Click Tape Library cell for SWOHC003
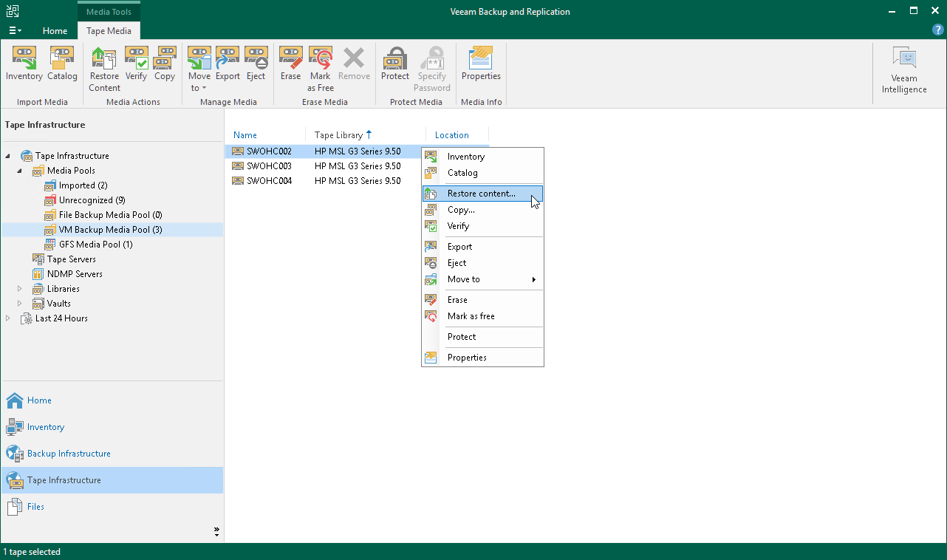 (x=358, y=166)
